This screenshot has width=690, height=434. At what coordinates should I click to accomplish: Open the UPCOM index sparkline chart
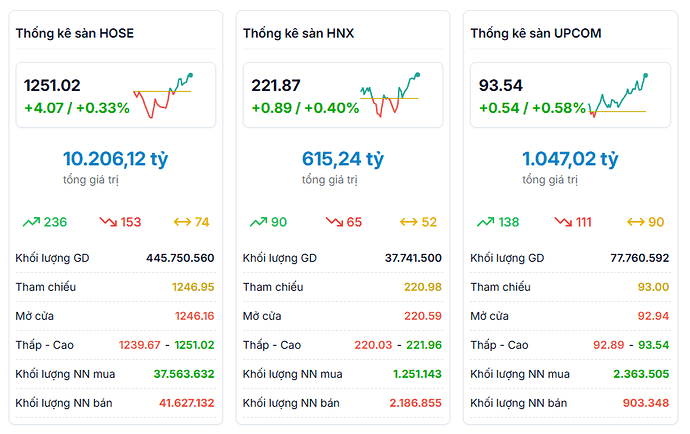point(618,92)
